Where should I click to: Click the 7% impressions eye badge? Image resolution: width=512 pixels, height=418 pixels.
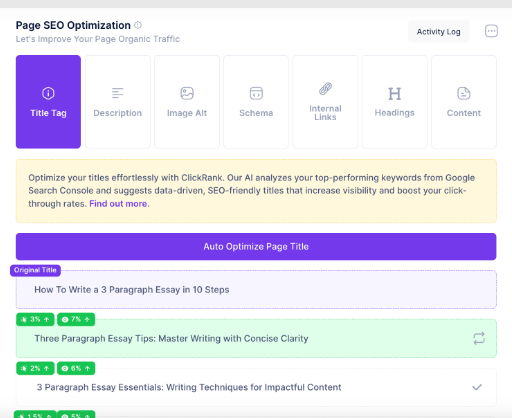[x=76, y=319]
